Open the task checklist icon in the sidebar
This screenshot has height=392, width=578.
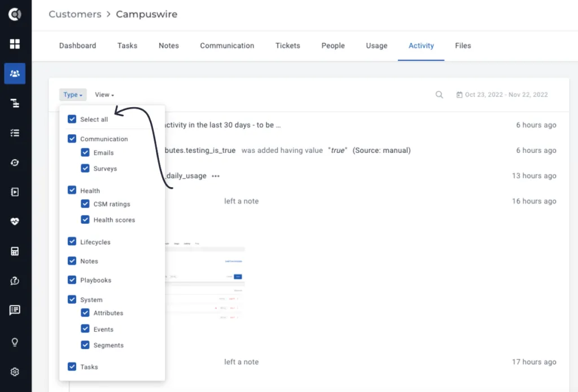15,133
